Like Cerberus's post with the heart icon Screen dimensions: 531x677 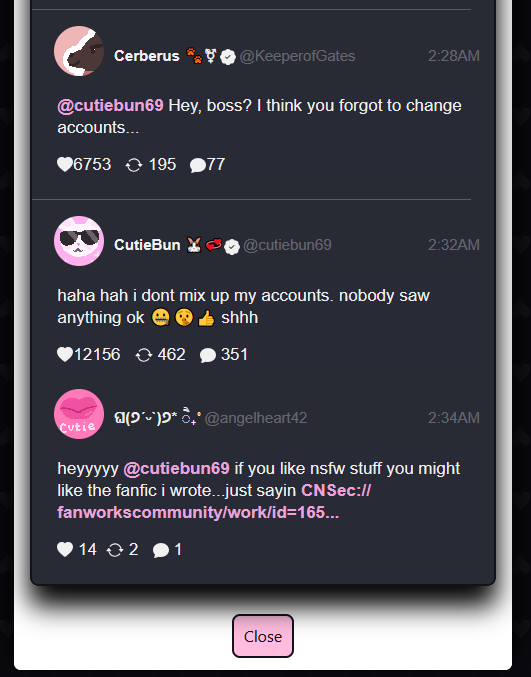pyautogui.click(x=65, y=165)
